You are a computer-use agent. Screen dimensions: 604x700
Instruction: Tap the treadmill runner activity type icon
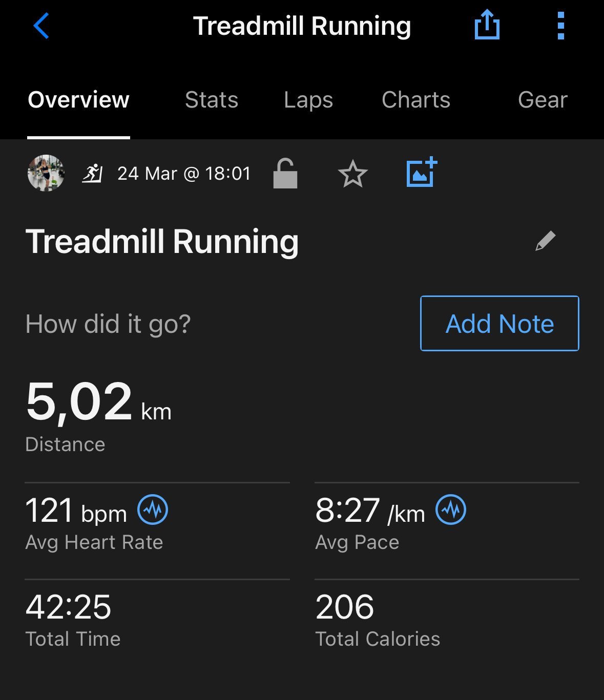(x=92, y=174)
